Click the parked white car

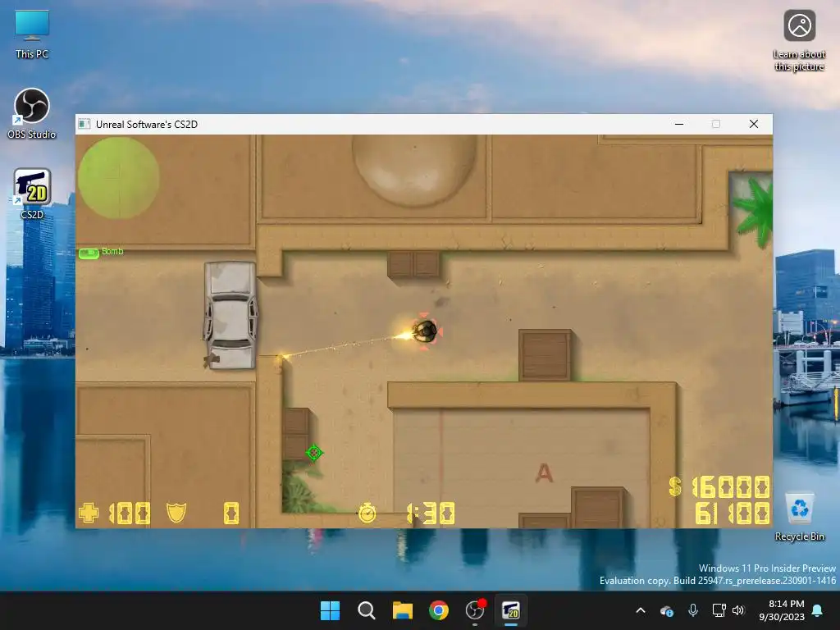[231, 315]
